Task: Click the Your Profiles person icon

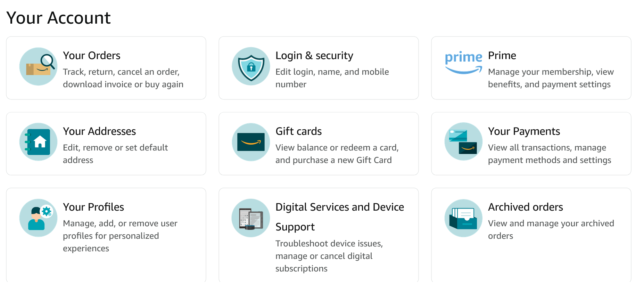Action: click(x=38, y=218)
